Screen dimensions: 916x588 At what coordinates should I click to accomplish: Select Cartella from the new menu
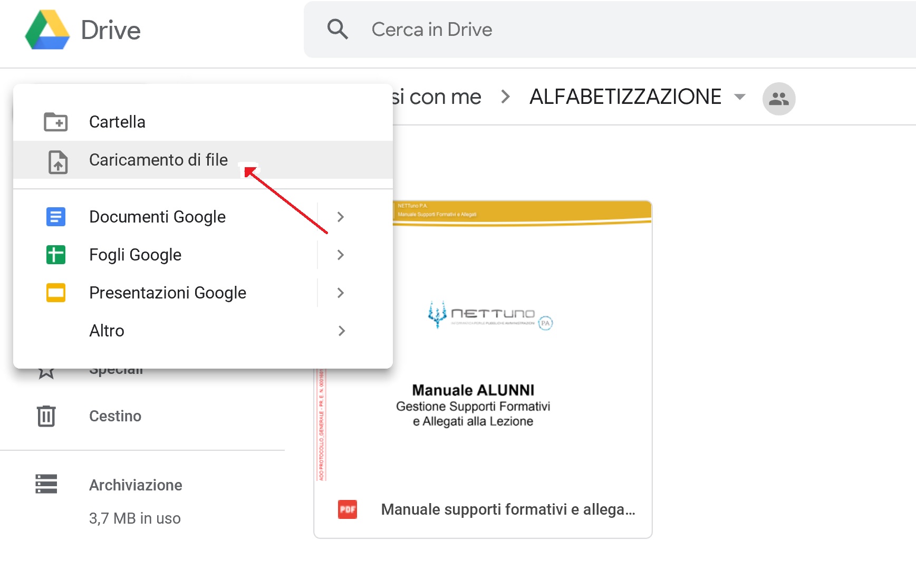117,122
